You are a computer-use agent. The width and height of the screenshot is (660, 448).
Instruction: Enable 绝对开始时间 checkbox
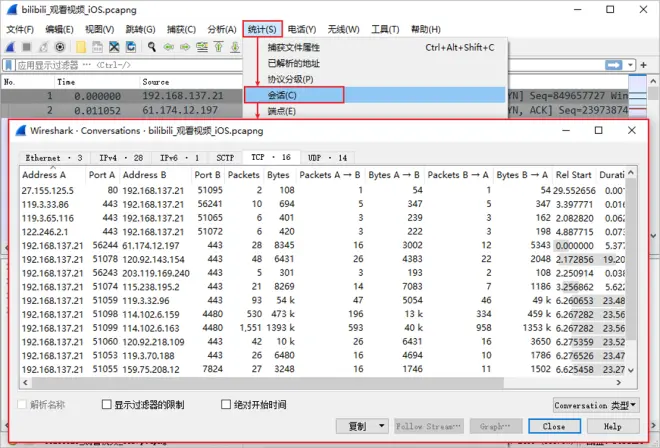[x=226, y=405]
